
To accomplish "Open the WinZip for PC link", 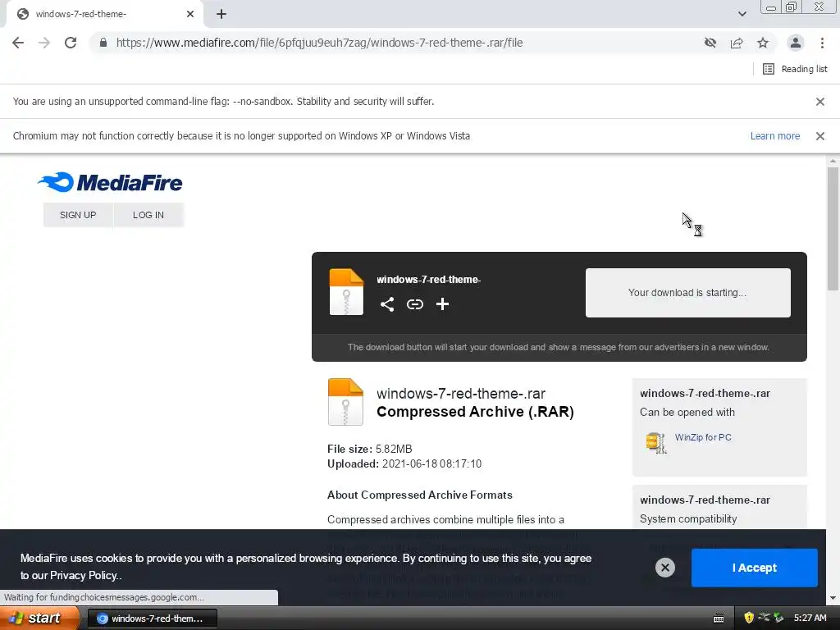I will (x=703, y=437).
